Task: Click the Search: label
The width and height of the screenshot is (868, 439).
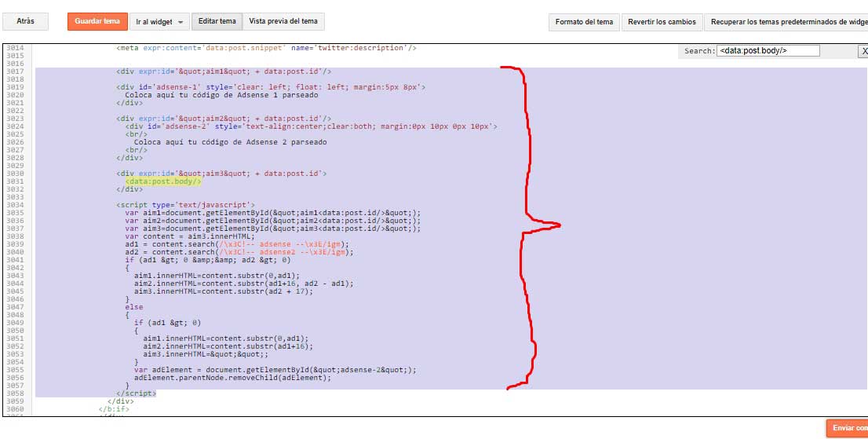Action: coord(700,51)
